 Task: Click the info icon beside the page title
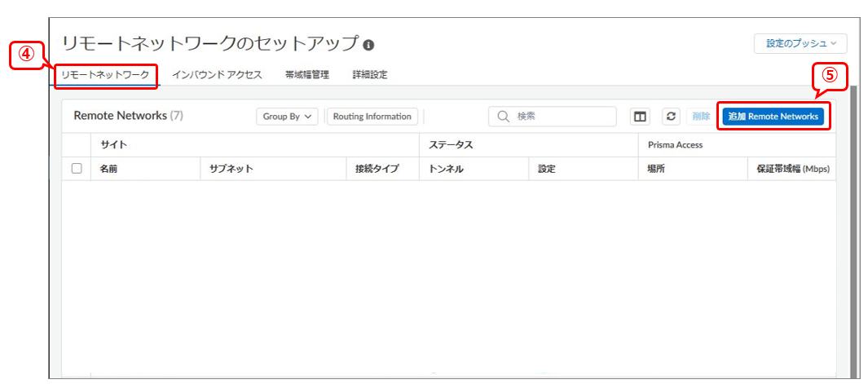[x=368, y=45]
